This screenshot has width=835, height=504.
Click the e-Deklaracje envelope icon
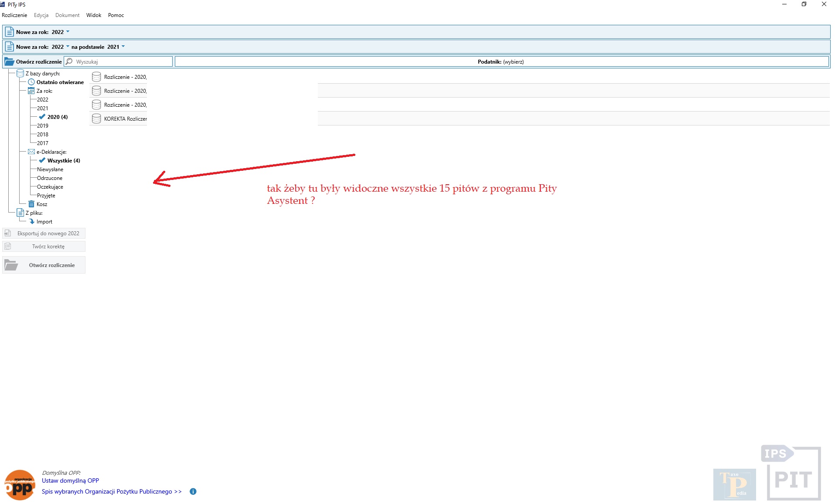click(31, 152)
